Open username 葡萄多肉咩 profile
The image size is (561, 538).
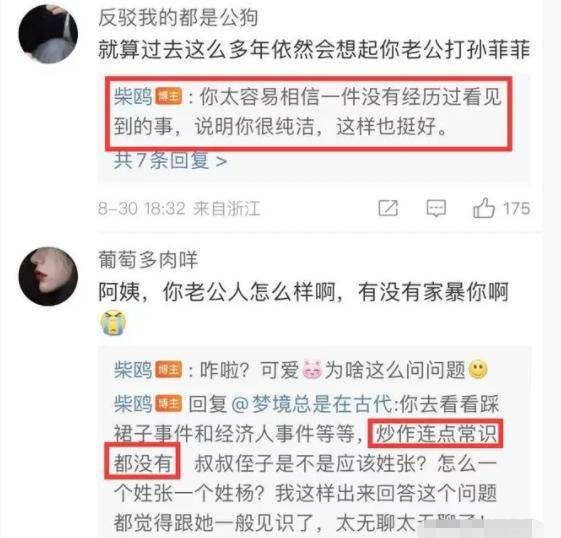148,260
